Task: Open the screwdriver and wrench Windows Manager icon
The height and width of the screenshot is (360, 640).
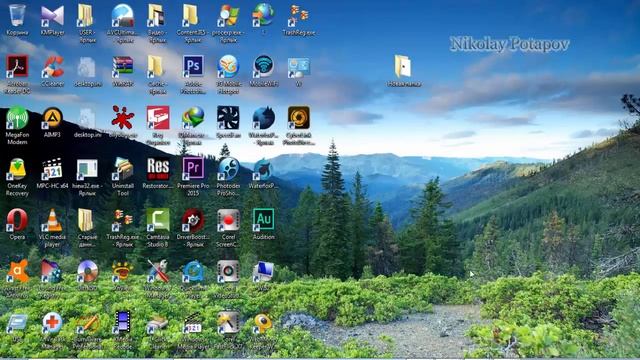Action: pos(158,271)
